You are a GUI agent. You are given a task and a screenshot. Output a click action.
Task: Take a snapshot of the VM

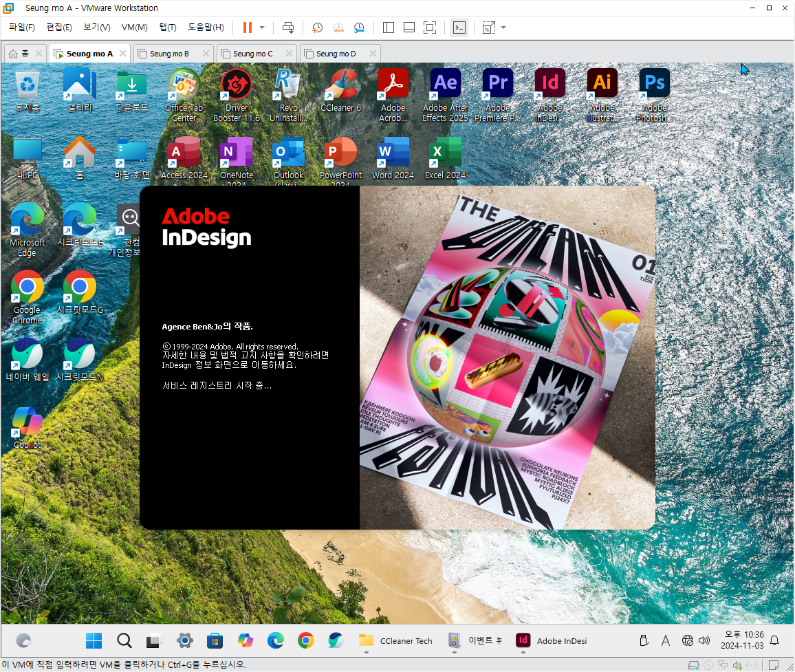pos(318,28)
